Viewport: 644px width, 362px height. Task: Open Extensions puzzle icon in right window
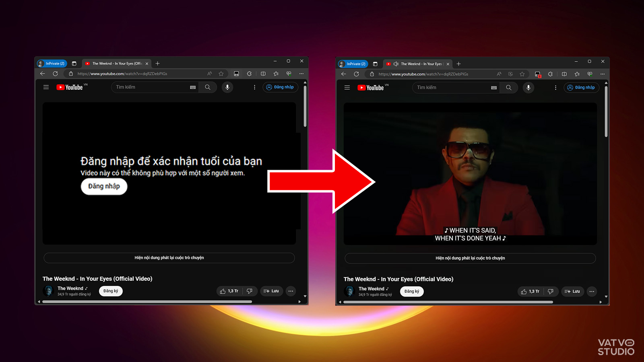click(550, 74)
